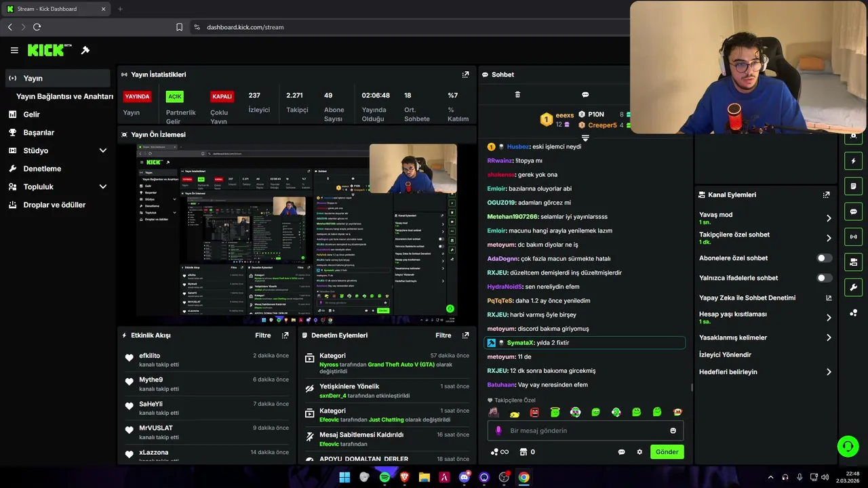Open chat settings gear icon
Viewport: 868px width, 488px height.
tap(639, 452)
